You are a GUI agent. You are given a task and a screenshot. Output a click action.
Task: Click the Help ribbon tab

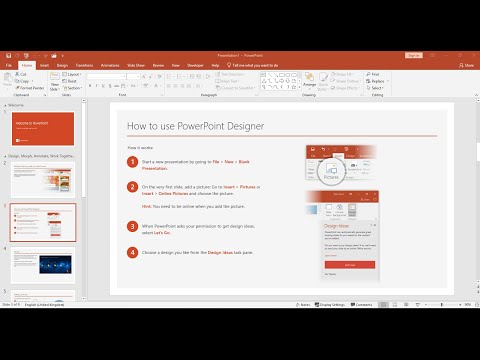tap(215, 65)
